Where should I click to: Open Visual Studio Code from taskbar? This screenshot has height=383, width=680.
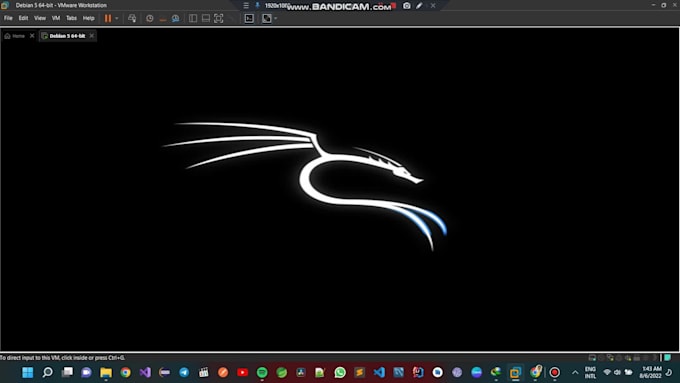(x=379, y=372)
